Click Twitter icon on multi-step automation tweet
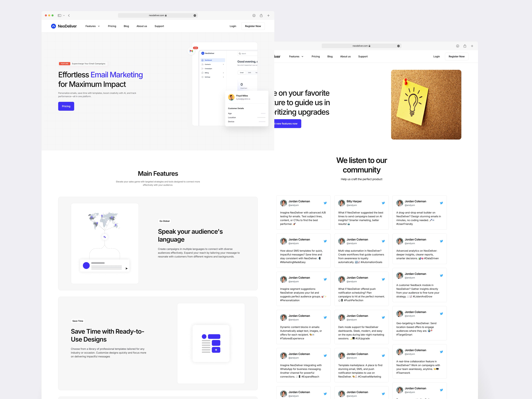 point(383,241)
